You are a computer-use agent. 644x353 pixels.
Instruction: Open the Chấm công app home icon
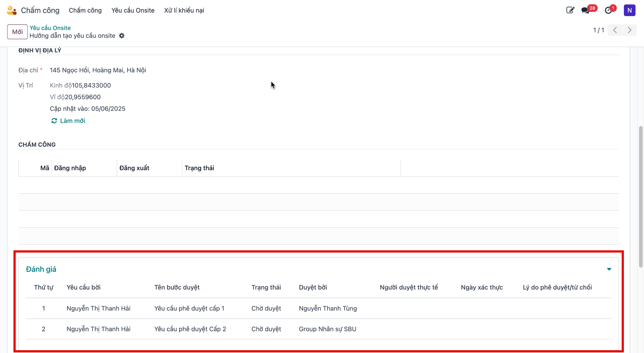[12, 10]
